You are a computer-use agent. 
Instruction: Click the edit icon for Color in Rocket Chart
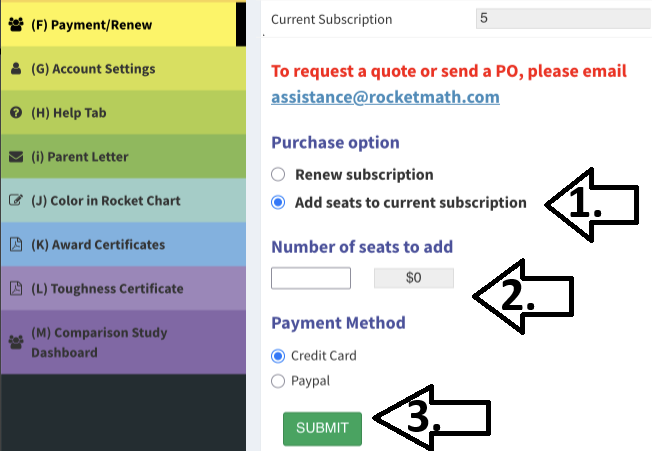[15, 201]
